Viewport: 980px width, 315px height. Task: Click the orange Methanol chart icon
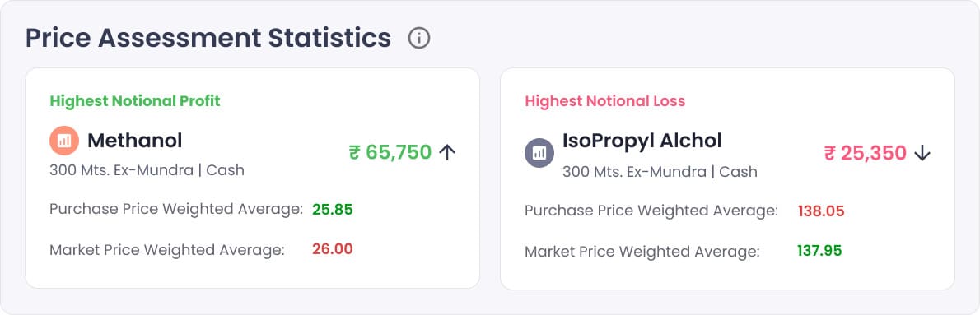[x=63, y=141]
